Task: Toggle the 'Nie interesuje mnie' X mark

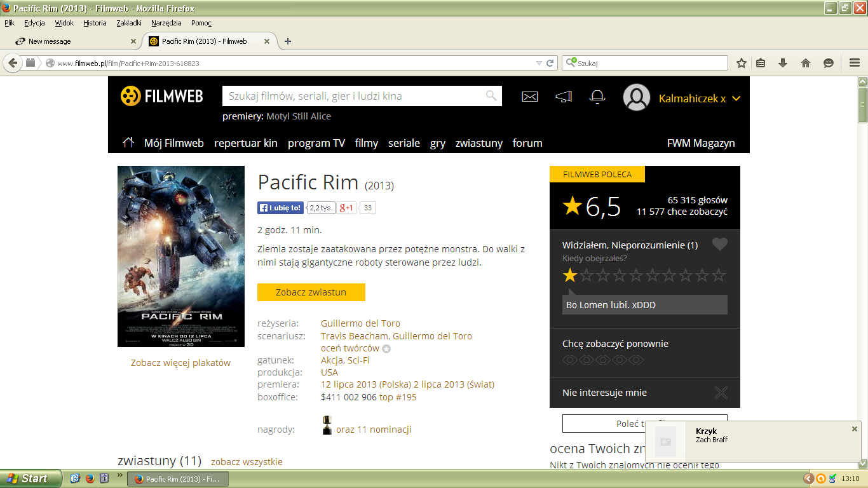Action: (x=721, y=393)
